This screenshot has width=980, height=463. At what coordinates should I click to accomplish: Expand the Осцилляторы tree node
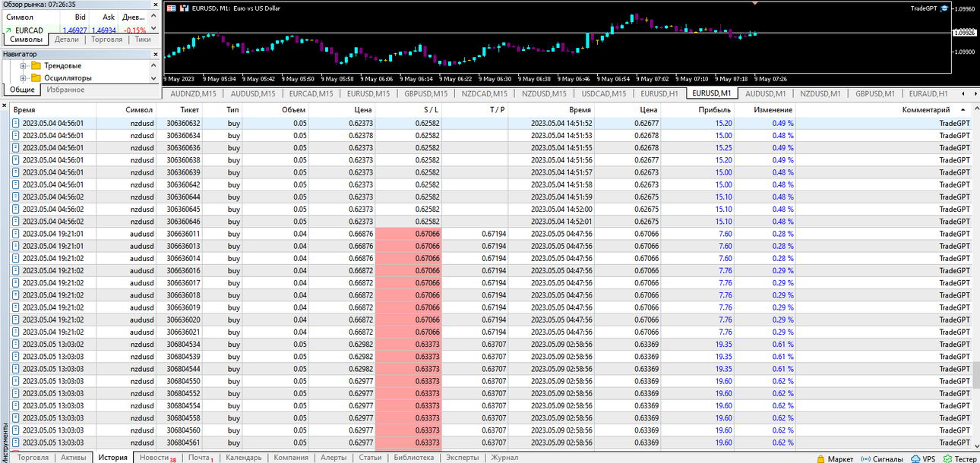coord(24,77)
